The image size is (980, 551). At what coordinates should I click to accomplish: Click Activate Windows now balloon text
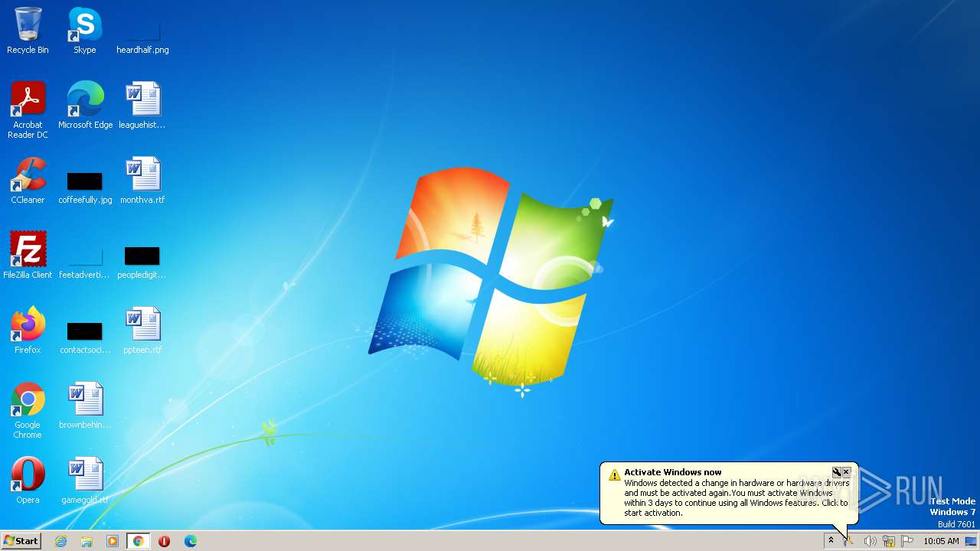click(x=736, y=493)
